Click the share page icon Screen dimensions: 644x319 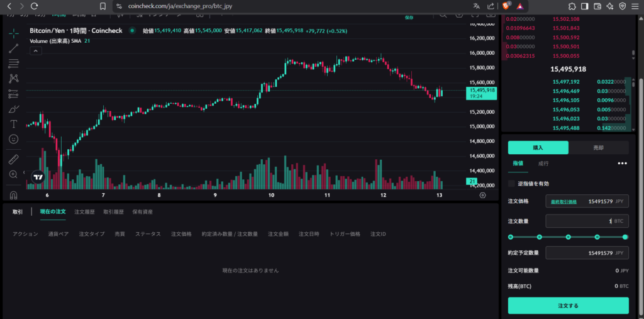coord(491,6)
